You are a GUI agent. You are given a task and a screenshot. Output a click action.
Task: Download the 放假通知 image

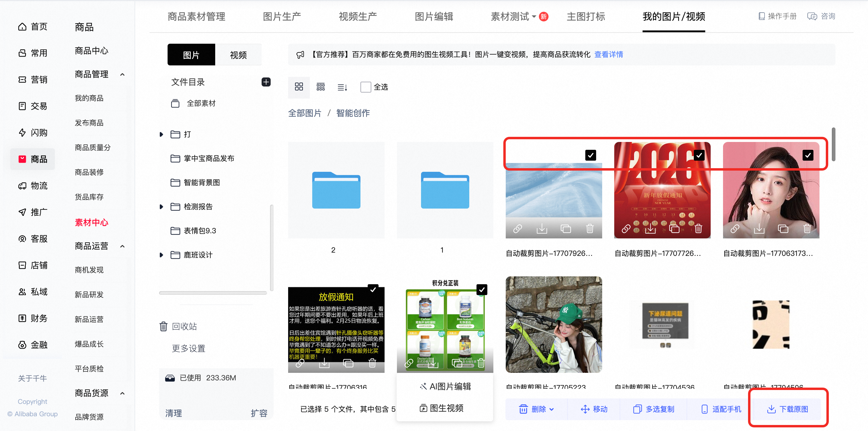(x=324, y=363)
